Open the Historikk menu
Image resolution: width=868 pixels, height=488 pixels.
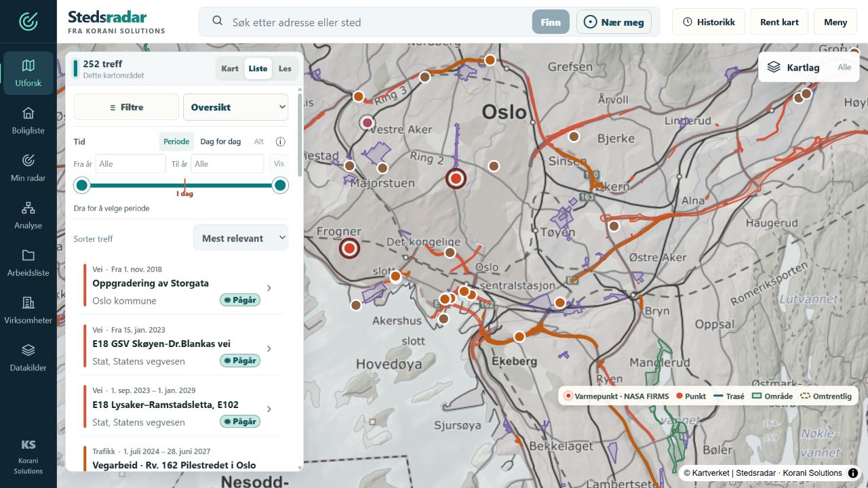[709, 22]
